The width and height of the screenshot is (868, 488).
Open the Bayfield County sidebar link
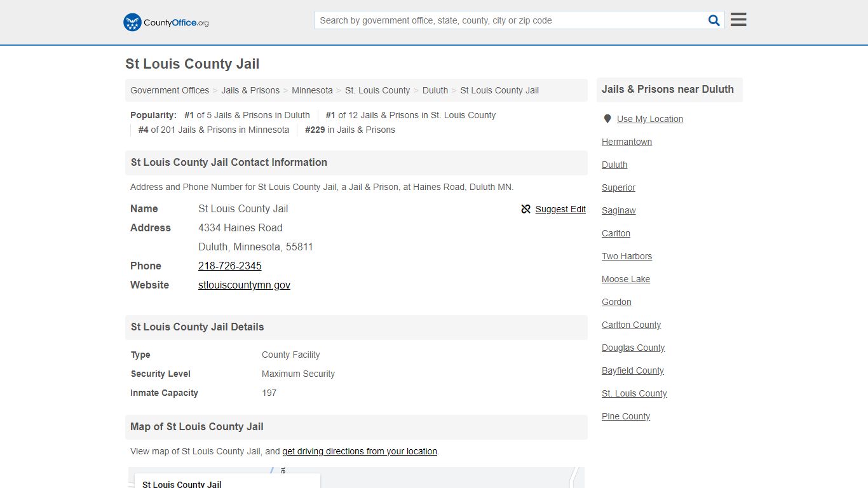[632, 370]
